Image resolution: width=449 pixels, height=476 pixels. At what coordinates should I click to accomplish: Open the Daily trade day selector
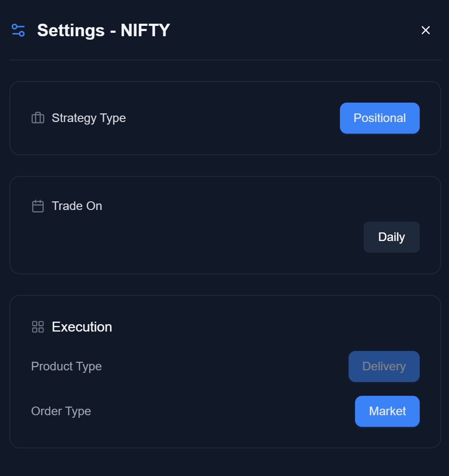click(391, 237)
